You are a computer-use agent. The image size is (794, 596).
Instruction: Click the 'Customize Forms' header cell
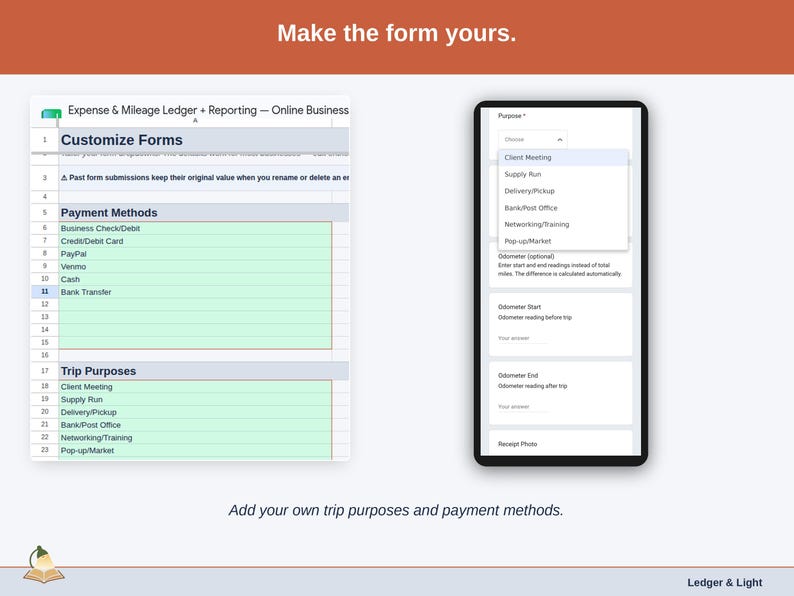click(204, 140)
